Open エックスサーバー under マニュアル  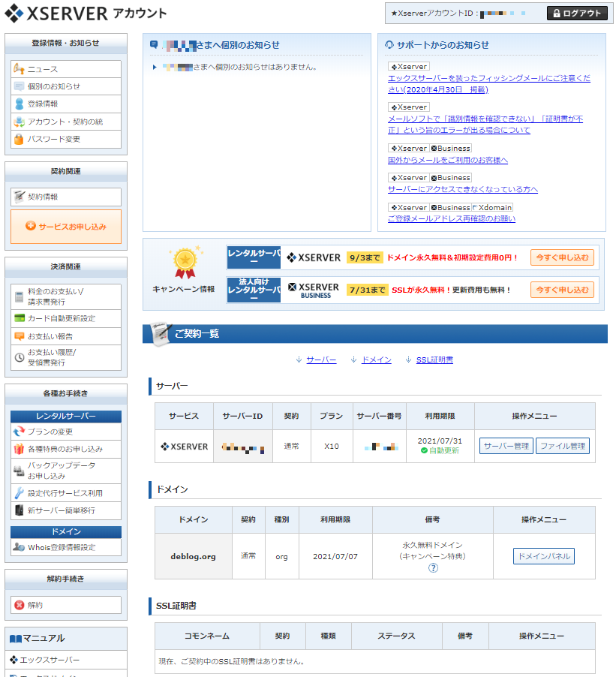[x=66, y=660]
